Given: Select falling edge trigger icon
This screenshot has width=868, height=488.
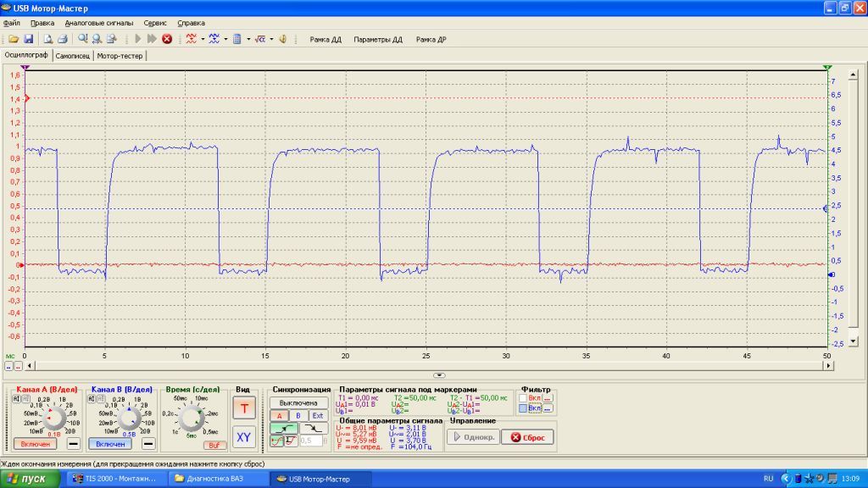Looking at the screenshot, I should [x=314, y=429].
